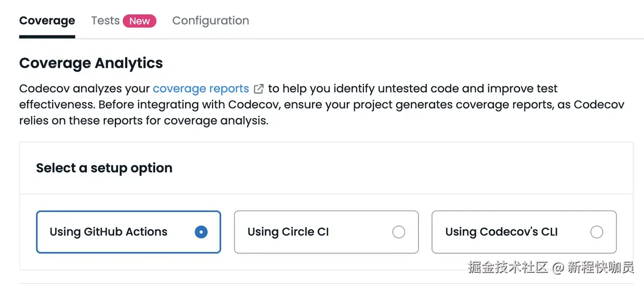Click the 掘金技术社区 watermark text
Screen dimensions: 644x284
point(507,267)
